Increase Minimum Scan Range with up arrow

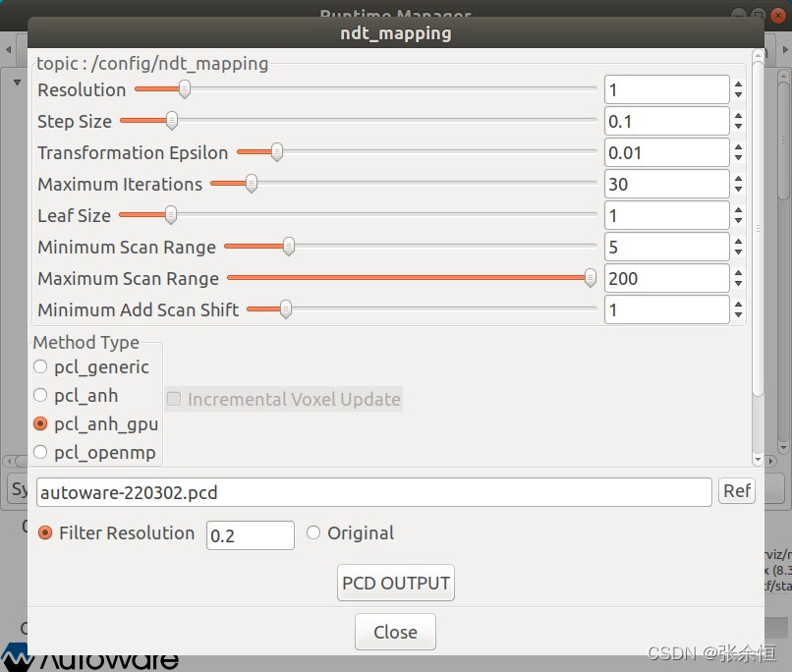739,242
